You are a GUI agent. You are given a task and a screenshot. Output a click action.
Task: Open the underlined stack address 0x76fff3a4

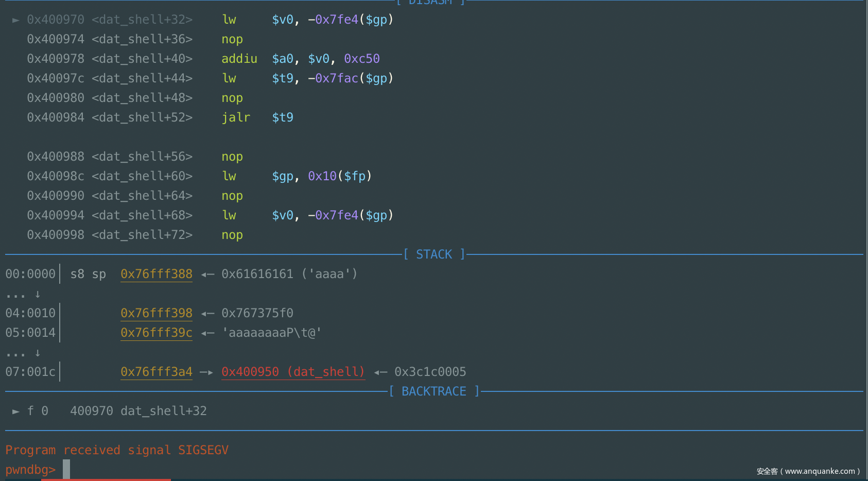[x=156, y=372]
